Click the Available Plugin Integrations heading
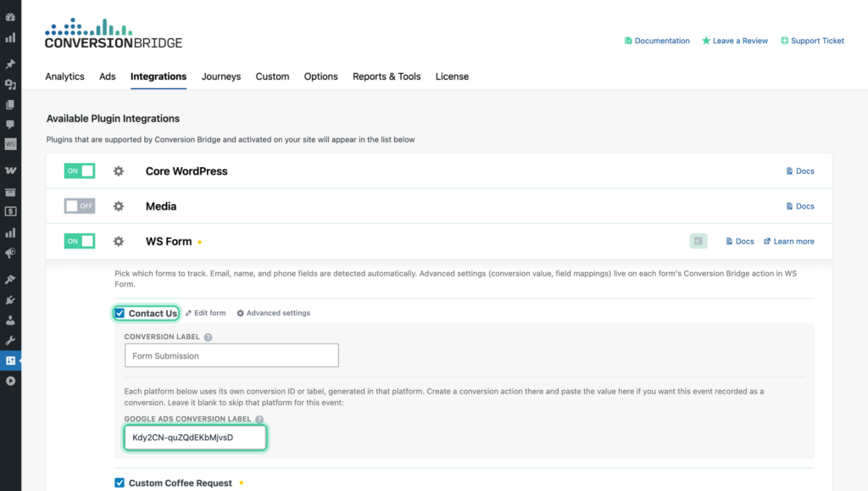The width and height of the screenshot is (868, 491). coord(113,119)
